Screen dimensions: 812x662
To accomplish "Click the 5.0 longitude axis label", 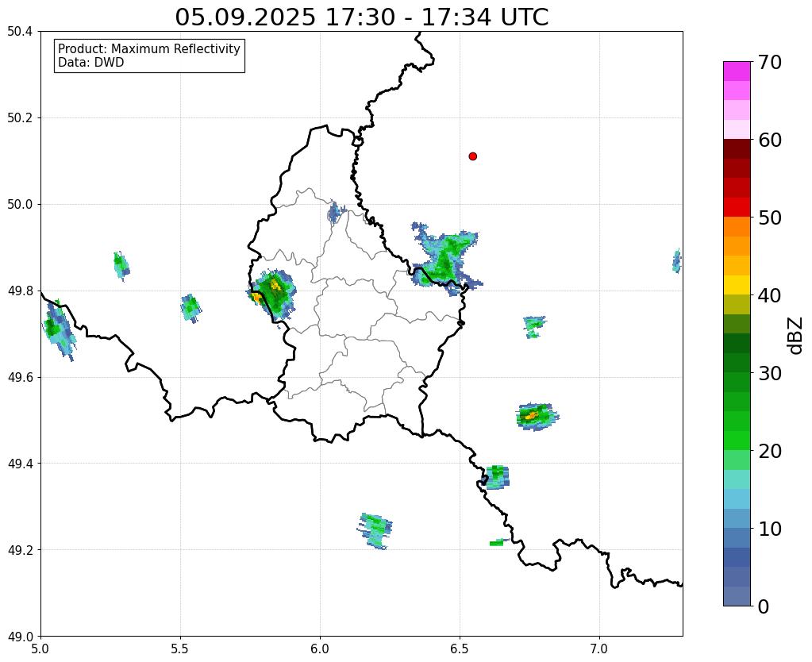I will coord(40,649).
